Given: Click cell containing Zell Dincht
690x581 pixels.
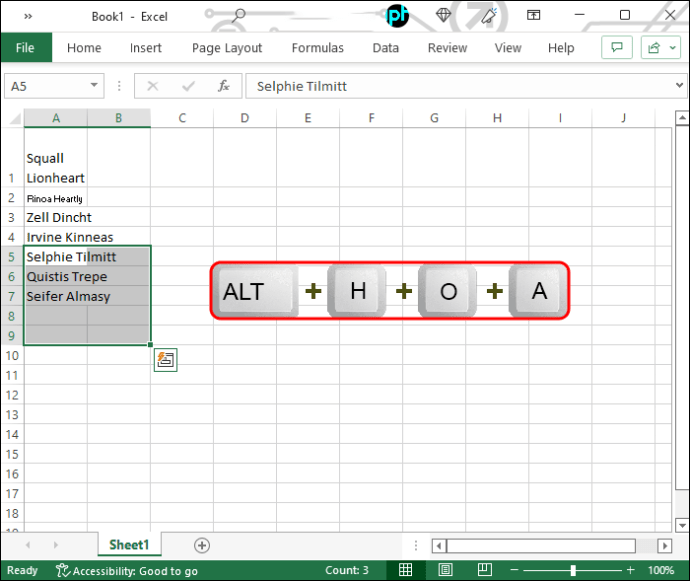Looking at the screenshot, I should coord(56,217).
